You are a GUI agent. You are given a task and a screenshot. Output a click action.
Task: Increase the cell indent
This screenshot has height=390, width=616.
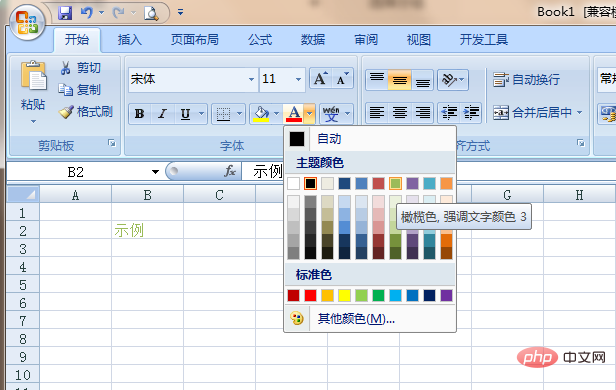pos(471,113)
